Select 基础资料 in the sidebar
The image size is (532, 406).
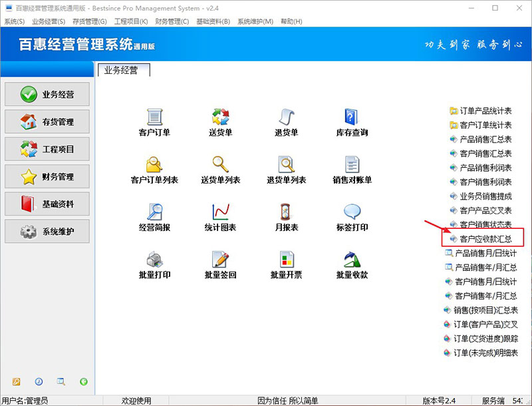47,204
